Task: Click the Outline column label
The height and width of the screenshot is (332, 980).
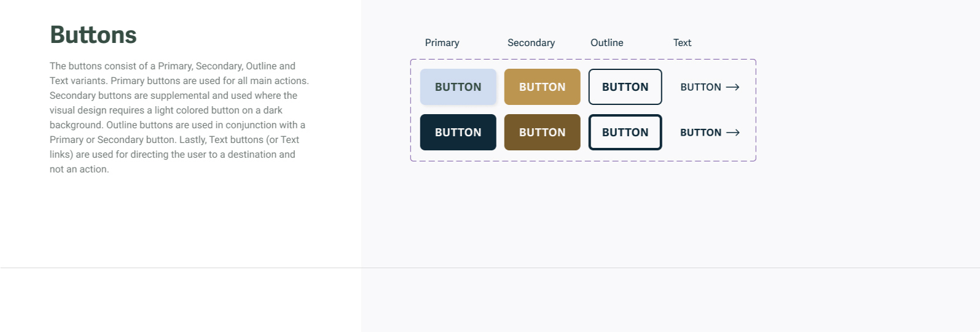Action: [x=606, y=43]
